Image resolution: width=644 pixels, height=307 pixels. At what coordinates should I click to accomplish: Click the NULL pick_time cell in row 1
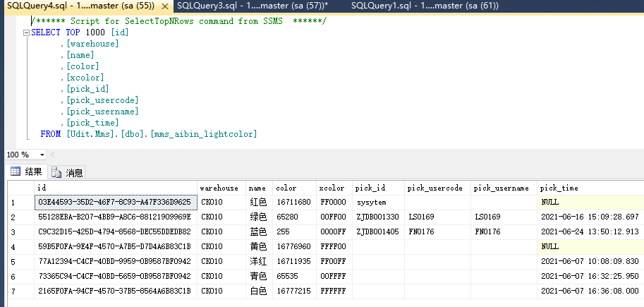coord(590,202)
